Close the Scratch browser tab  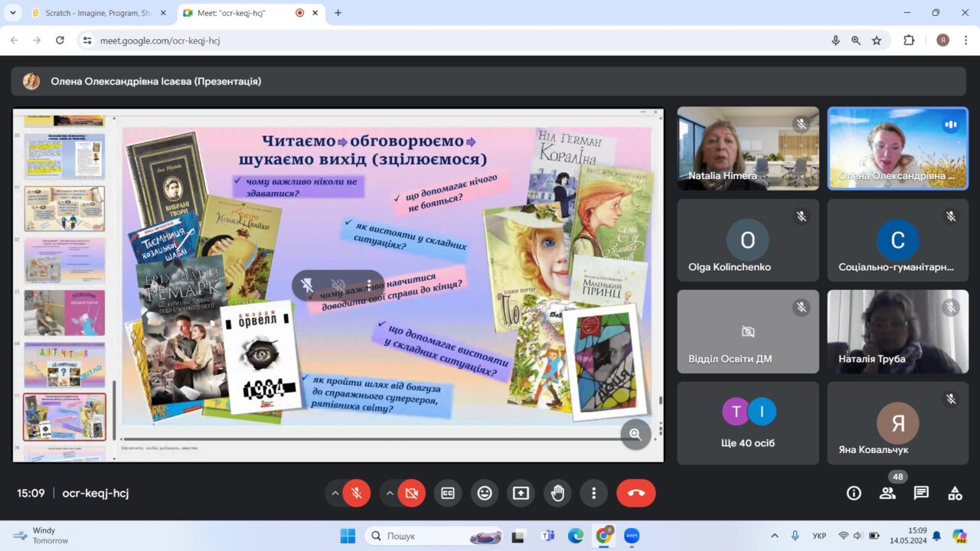162,13
